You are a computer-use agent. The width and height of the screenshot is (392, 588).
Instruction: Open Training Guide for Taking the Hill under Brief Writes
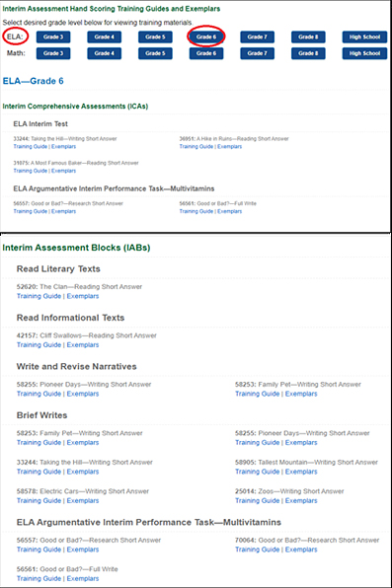tap(39, 472)
